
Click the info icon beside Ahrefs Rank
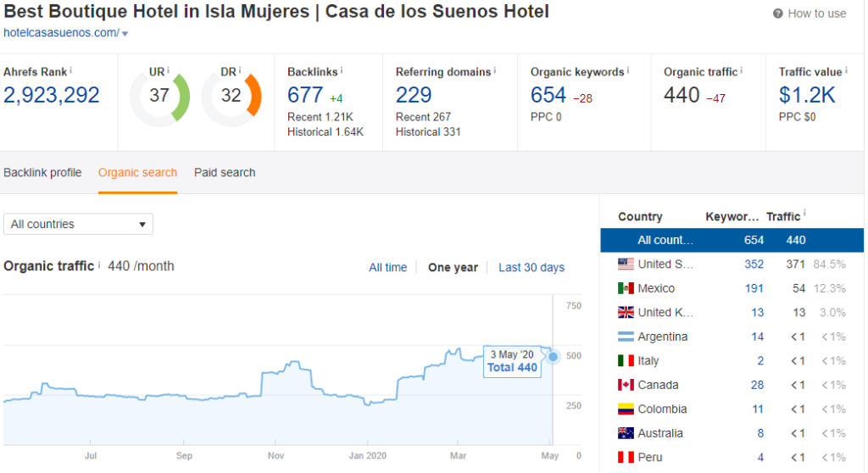pos(70,71)
